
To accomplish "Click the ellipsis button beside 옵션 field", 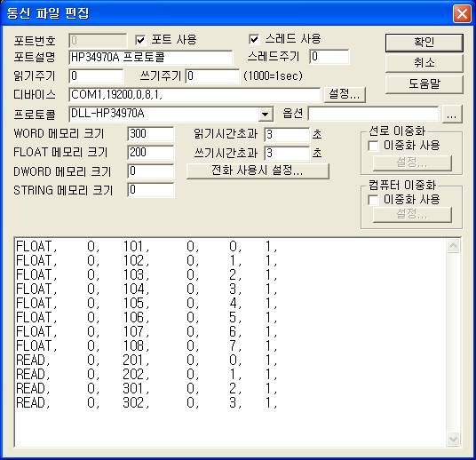I will point(452,115).
